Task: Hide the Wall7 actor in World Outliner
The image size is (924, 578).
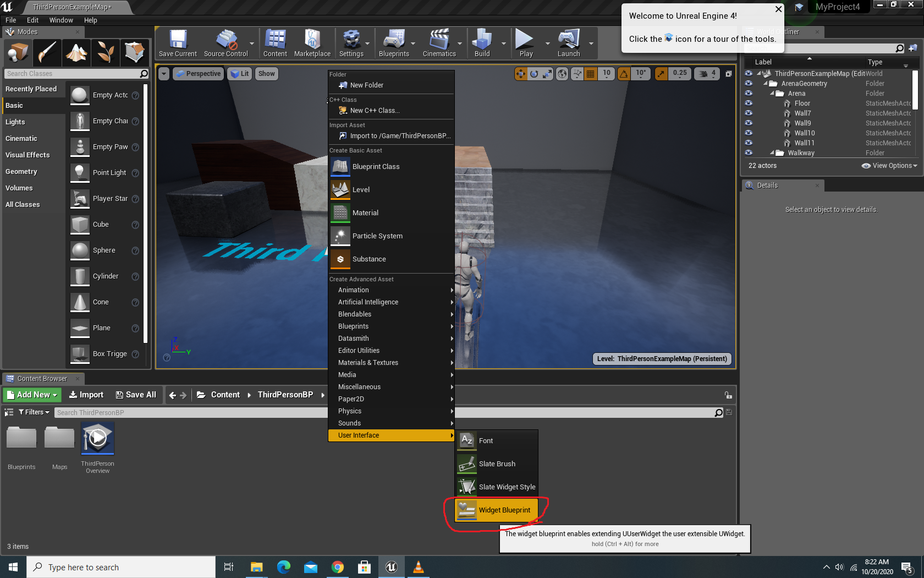Action: click(749, 113)
